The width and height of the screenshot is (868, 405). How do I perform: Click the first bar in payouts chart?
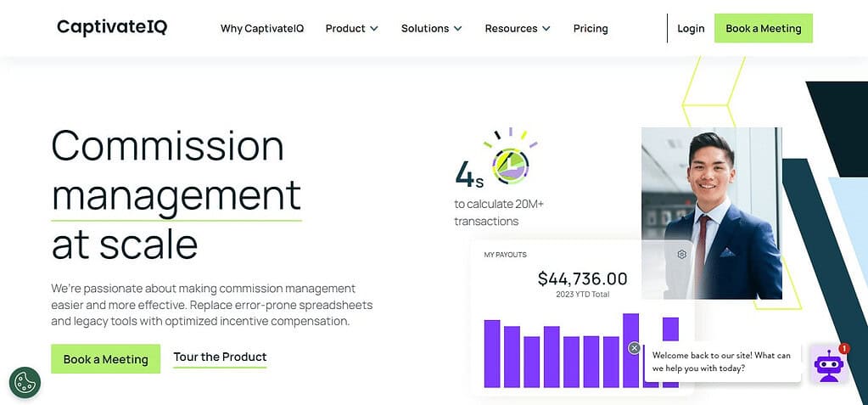click(492, 353)
